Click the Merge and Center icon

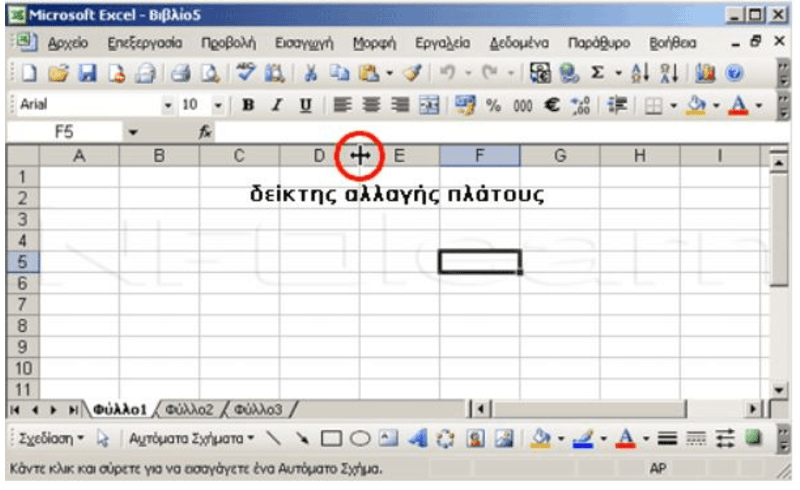coord(427,104)
